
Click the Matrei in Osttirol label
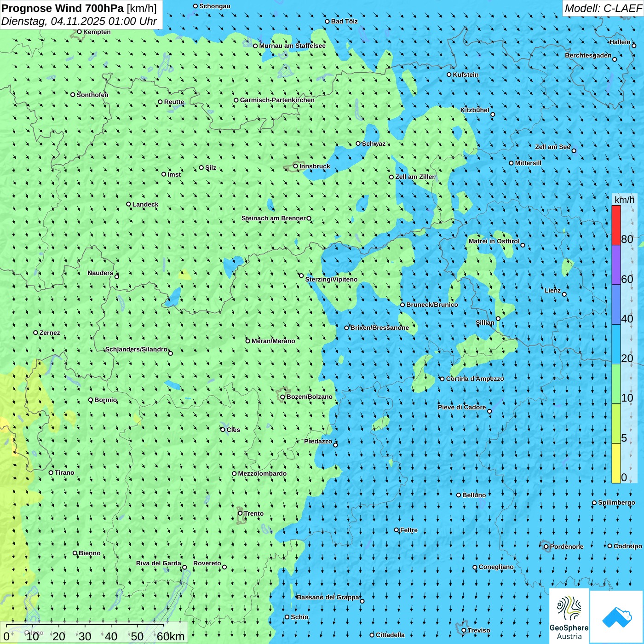click(494, 241)
